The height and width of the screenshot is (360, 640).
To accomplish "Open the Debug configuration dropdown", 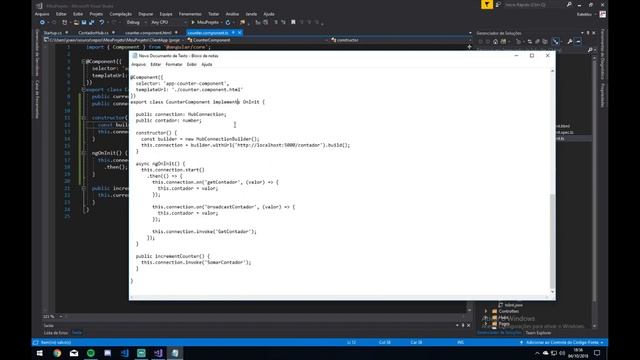I will point(135,22).
